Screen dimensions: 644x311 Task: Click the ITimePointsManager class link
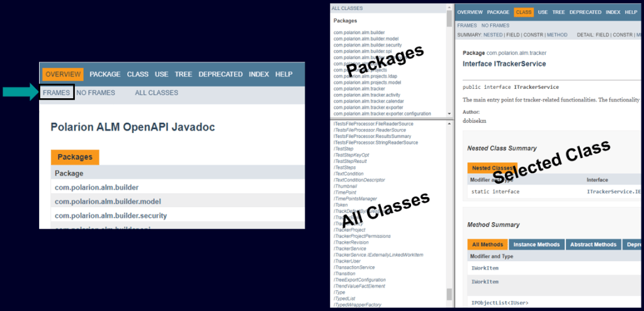[355, 199]
